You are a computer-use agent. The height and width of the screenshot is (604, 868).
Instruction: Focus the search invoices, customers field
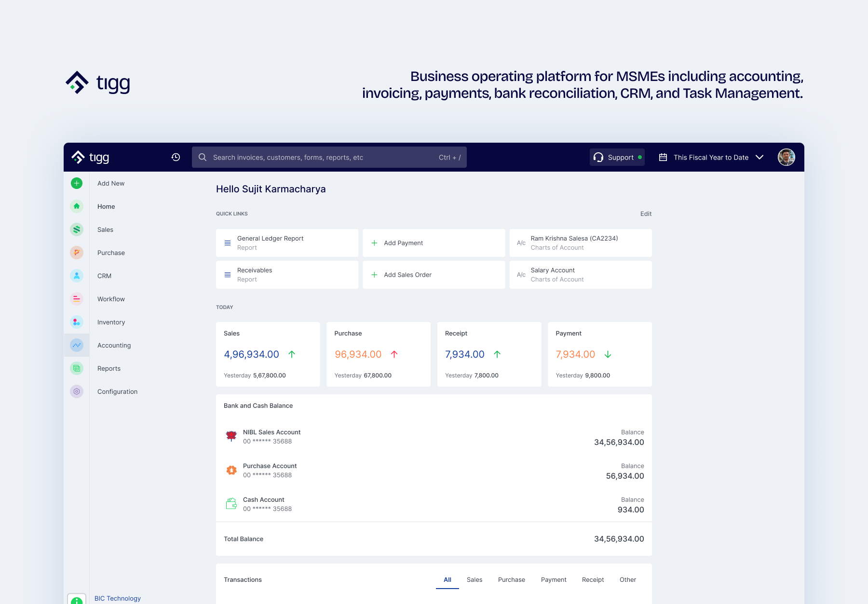tap(329, 157)
